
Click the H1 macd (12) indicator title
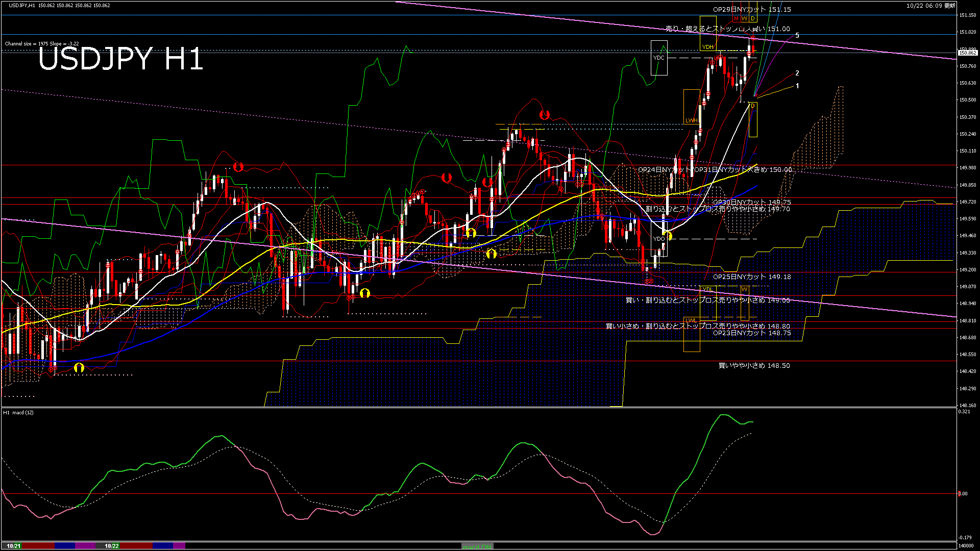coord(18,412)
